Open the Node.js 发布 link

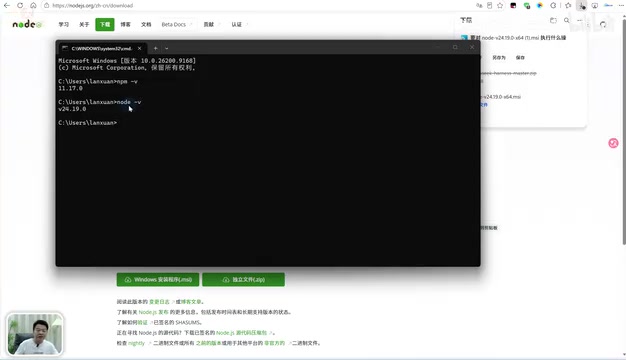153,312
